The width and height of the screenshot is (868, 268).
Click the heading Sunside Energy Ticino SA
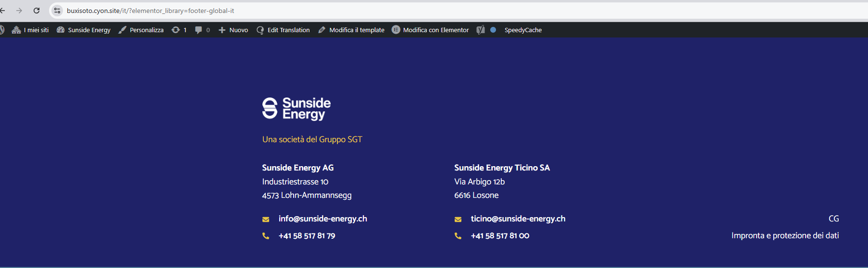502,168
